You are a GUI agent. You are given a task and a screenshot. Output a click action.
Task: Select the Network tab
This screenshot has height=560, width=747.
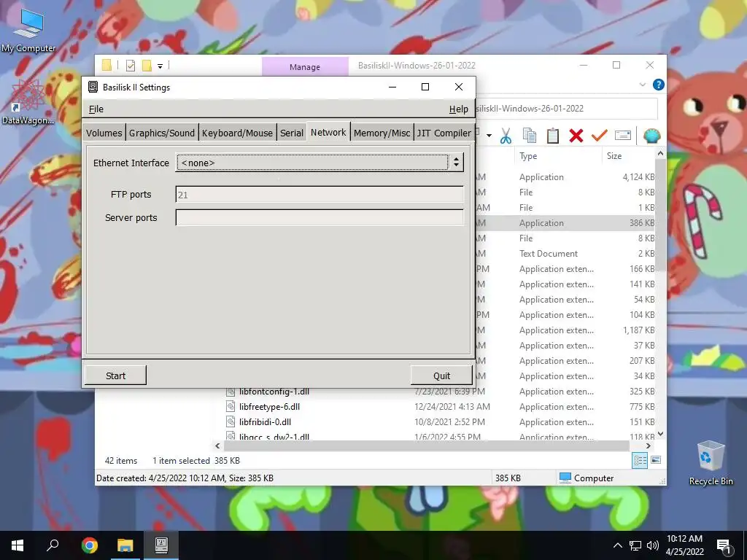(328, 132)
